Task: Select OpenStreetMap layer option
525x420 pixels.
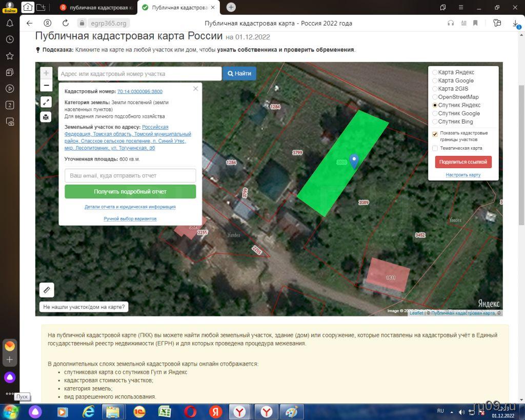Action: coord(435,97)
